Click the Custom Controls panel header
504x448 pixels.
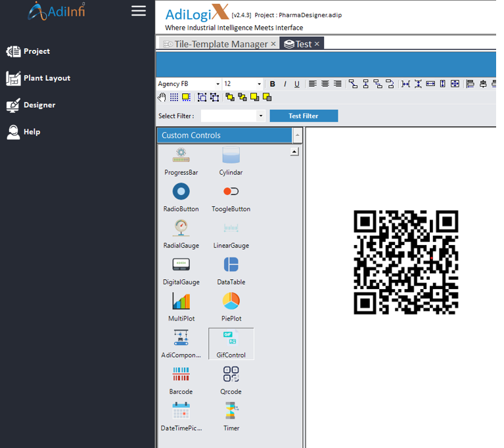(225, 135)
